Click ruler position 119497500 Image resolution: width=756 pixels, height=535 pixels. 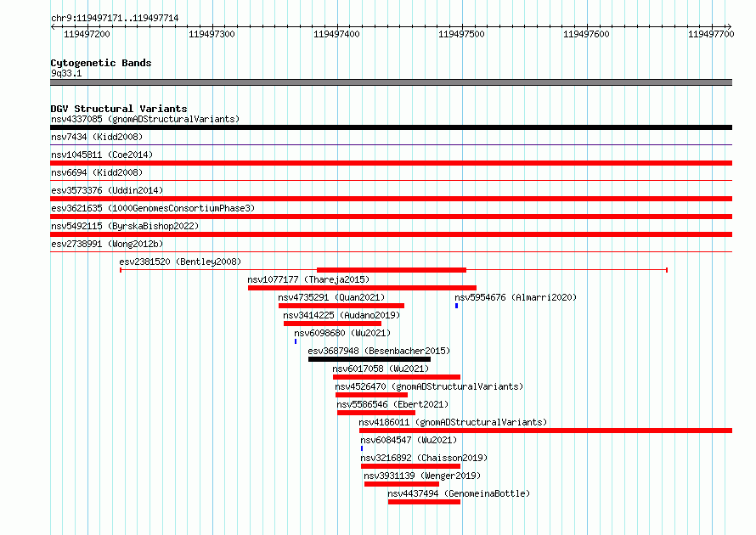pos(462,34)
